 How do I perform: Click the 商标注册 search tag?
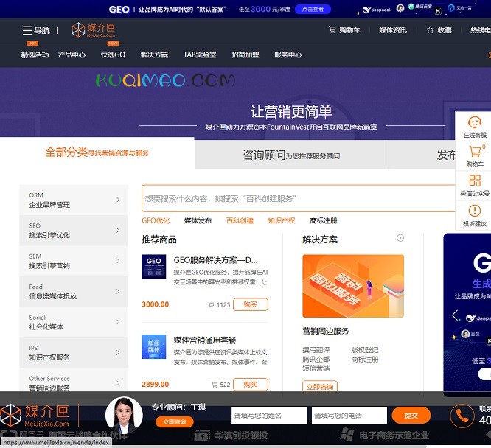324,221
